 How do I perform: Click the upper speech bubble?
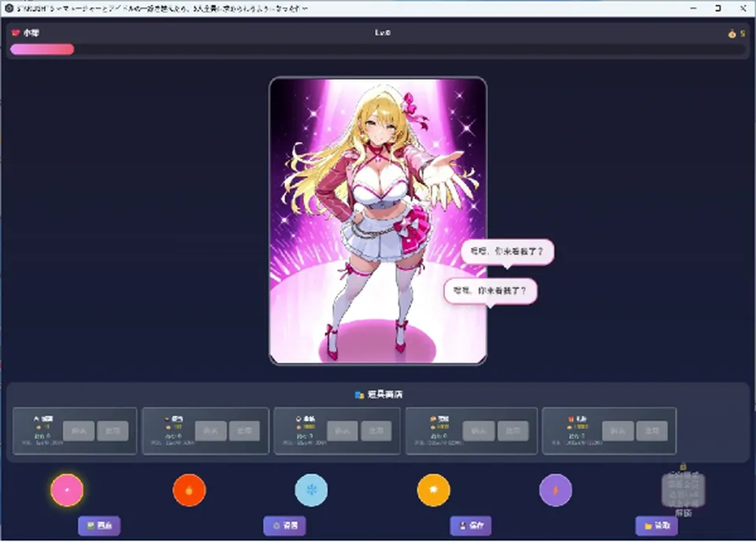pyautogui.click(x=507, y=252)
